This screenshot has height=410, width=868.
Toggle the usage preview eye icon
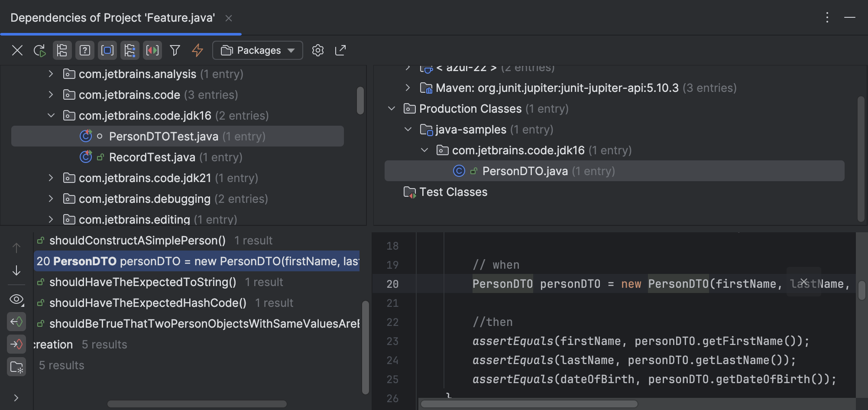pyautogui.click(x=16, y=300)
